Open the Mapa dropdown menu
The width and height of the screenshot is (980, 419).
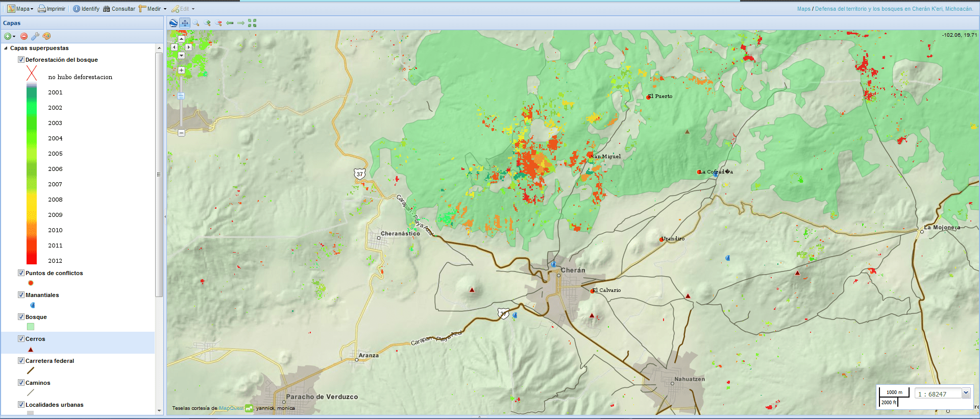20,9
